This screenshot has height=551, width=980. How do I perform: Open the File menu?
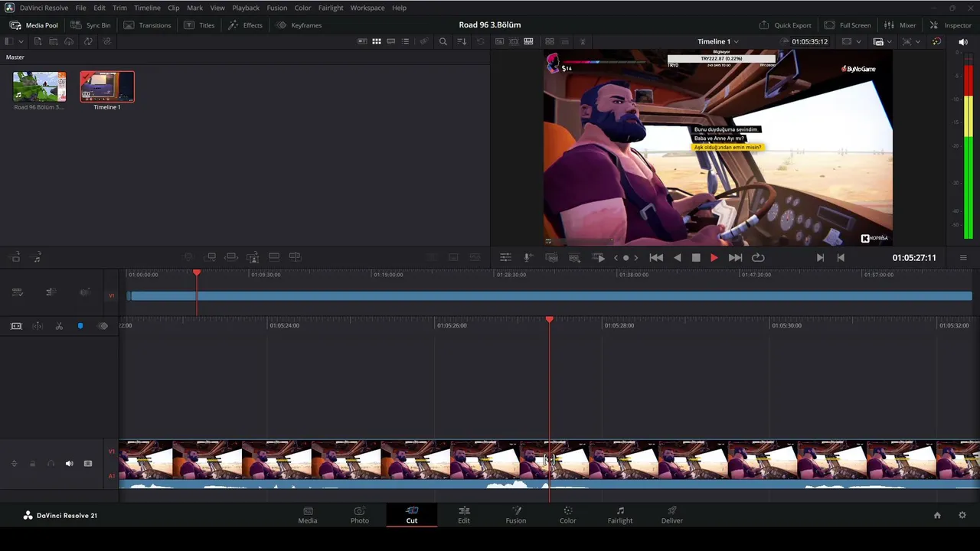point(80,8)
